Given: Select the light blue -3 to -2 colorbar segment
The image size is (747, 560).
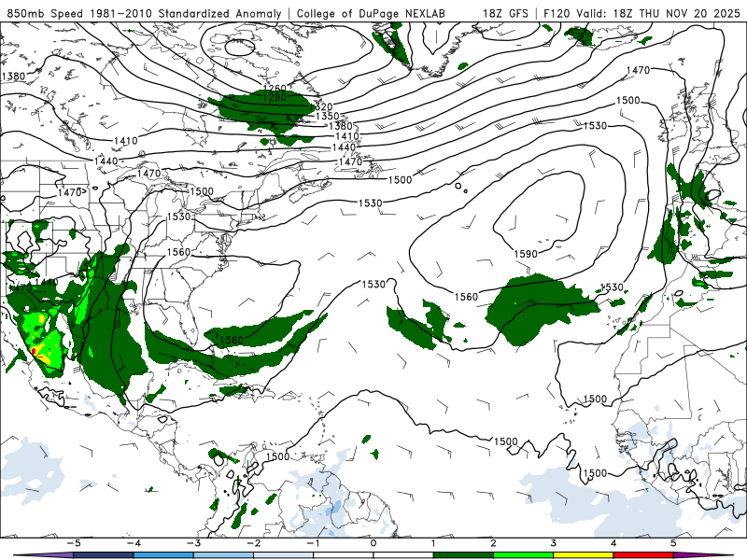Looking at the screenshot, I should (223, 555).
